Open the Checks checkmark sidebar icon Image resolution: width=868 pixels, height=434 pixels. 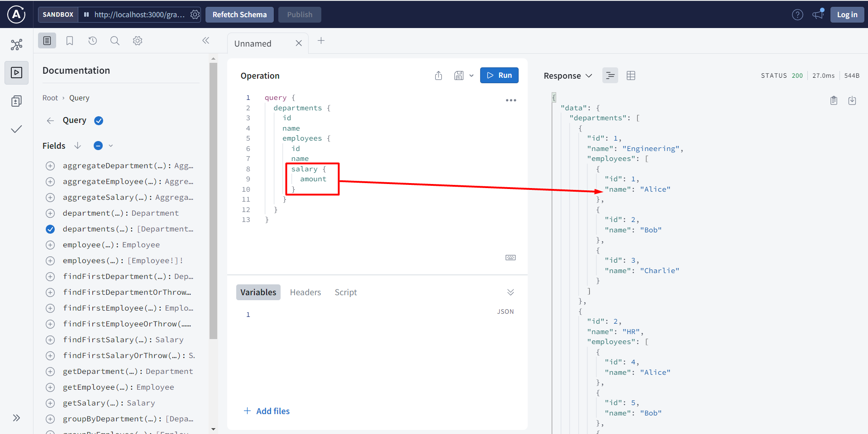tap(16, 129)
